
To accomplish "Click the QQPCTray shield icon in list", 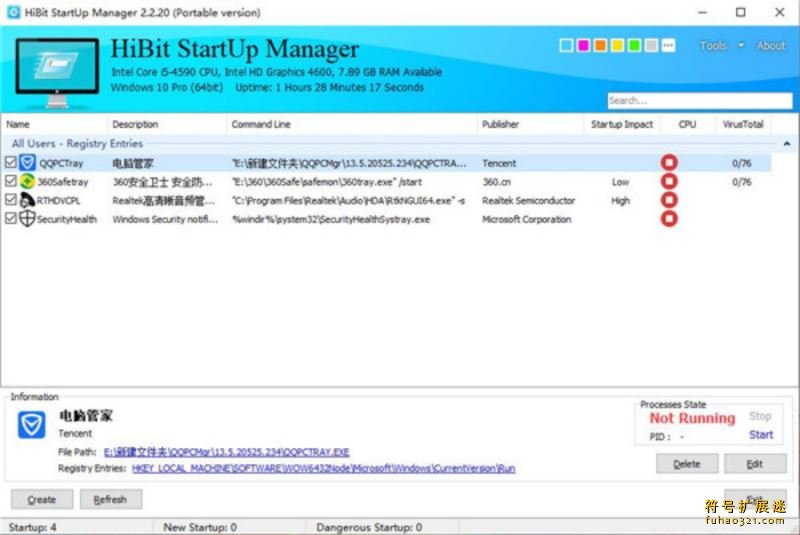I will click(x=28, y=163).
